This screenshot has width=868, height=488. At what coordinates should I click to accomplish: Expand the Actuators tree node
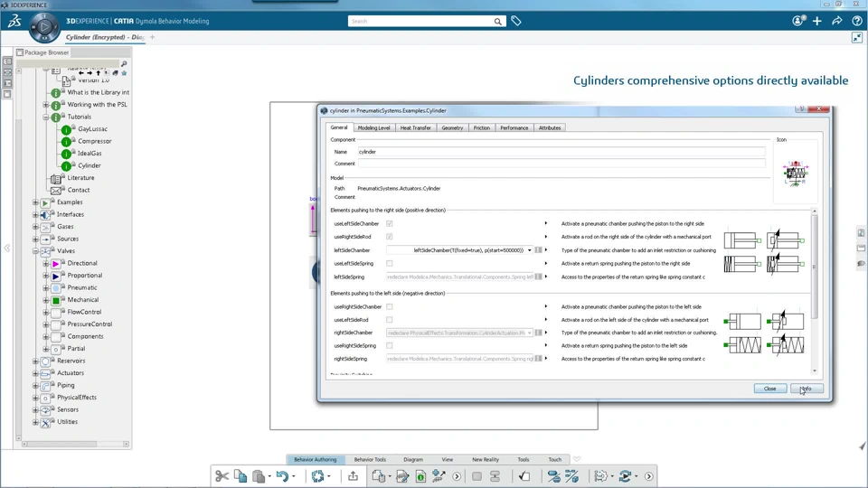coord(35,373)
